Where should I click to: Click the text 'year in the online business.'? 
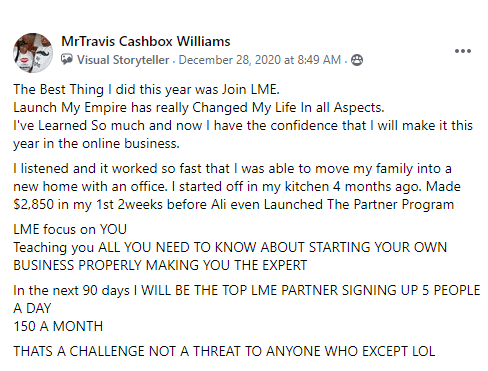96,144
